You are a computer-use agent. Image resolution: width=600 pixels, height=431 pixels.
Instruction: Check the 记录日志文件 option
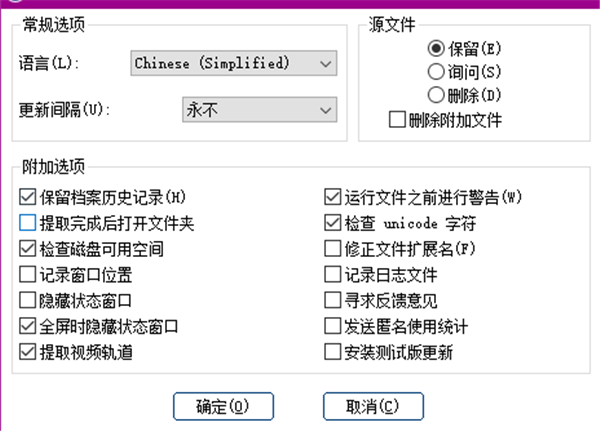pyautogui.click(x=333, y=274)
